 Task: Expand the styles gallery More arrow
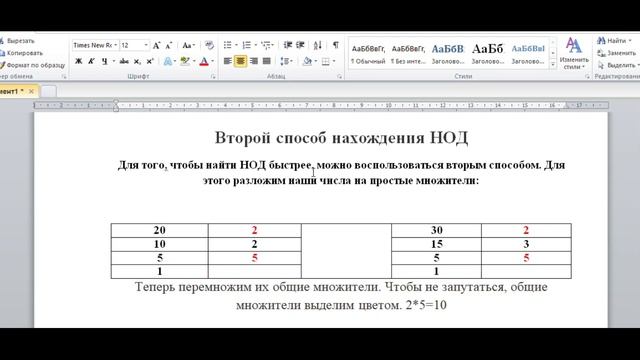tap(553, 64)
